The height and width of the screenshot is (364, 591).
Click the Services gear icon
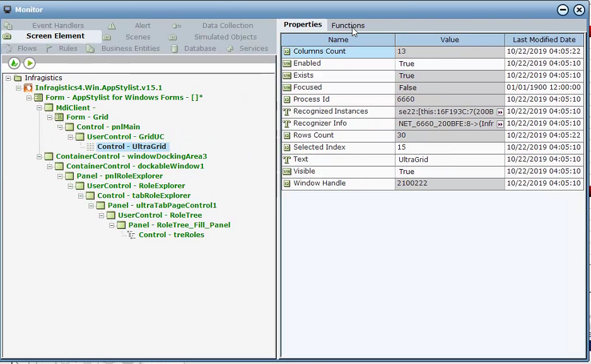click(x=230, y=49)
